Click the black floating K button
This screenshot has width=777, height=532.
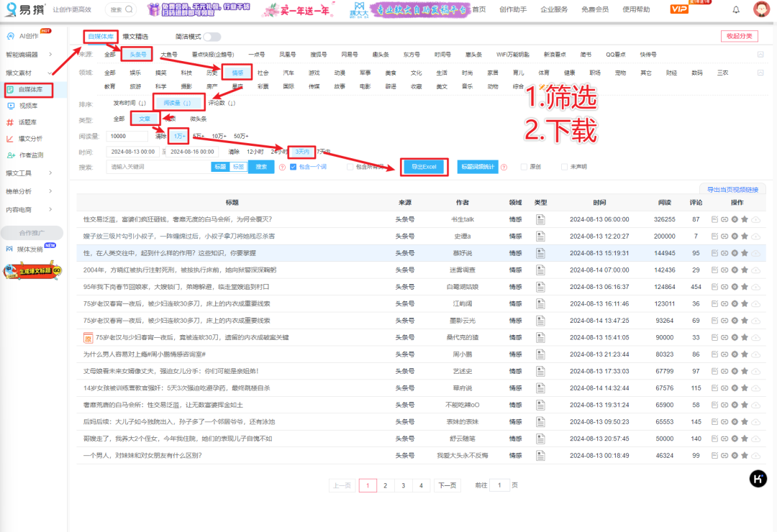click(x=758, y=479)
